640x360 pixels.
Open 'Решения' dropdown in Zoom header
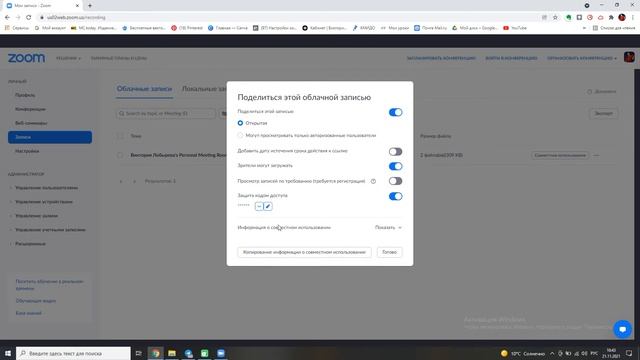[x=68, y=58]
